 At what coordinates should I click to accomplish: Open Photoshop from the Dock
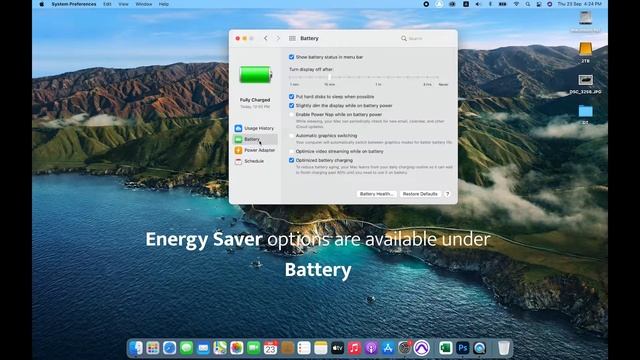tap(462, 348)
